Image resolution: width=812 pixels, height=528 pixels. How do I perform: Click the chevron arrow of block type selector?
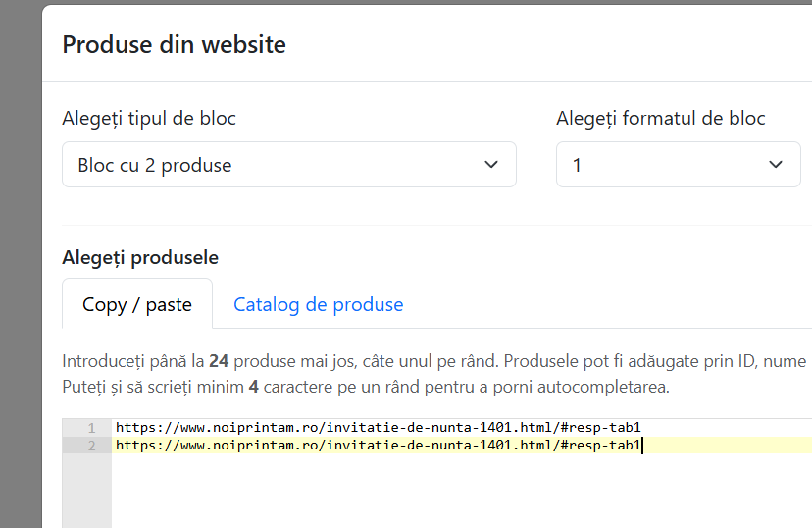492,165
